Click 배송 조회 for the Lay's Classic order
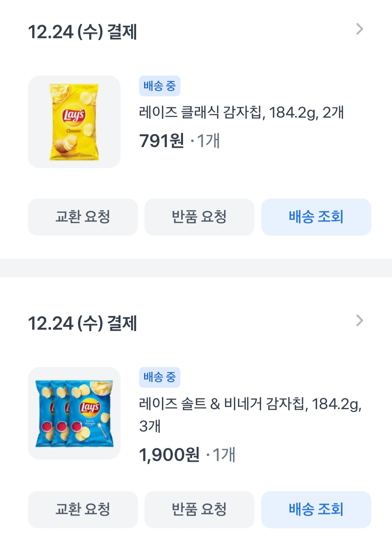The width and height of the screenshot is (392, 541). pos(316,217)
